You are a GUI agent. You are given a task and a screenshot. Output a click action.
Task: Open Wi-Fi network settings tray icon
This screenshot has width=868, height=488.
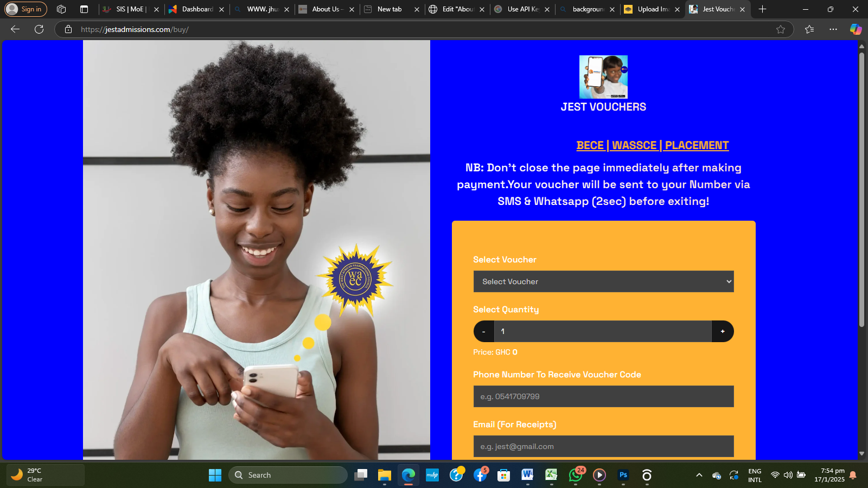775,475
